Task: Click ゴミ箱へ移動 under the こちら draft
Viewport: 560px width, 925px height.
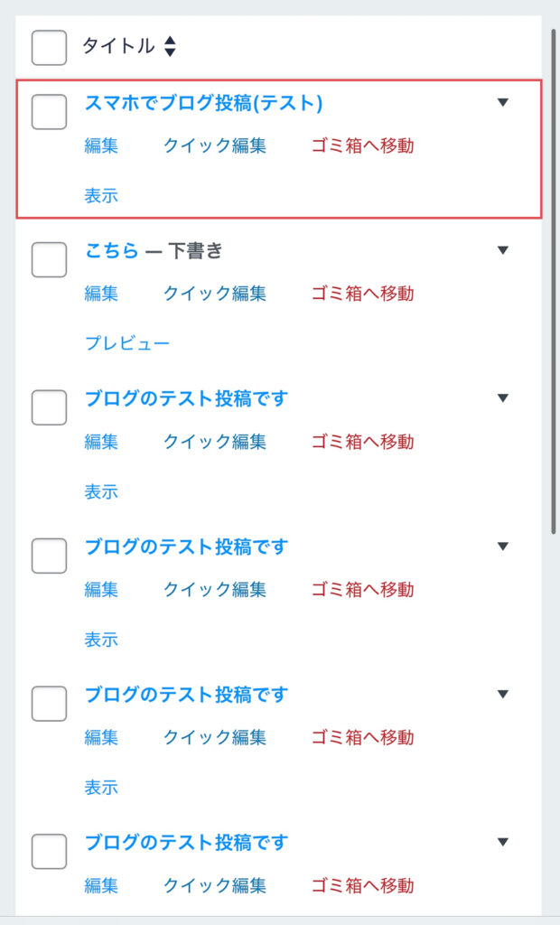Action: click(x=362, y=294)
